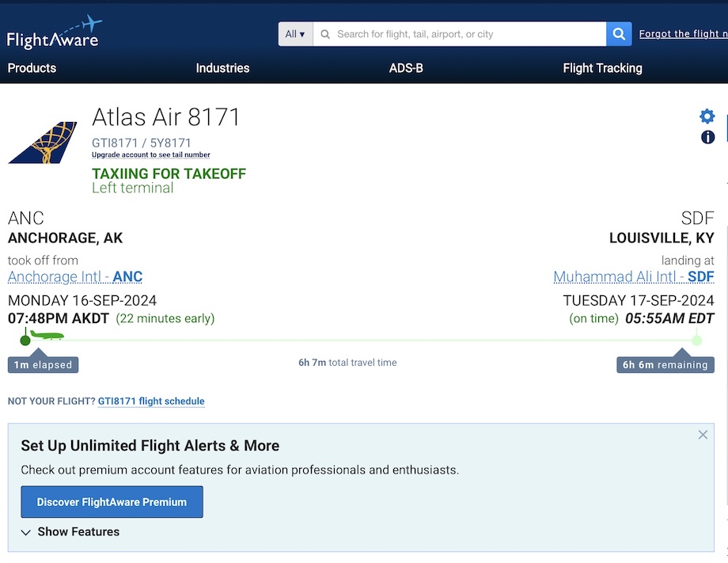728x563 pixels.
Task: Click the 05:55AM EDT arrival time
Action: (x=669, y=318)
